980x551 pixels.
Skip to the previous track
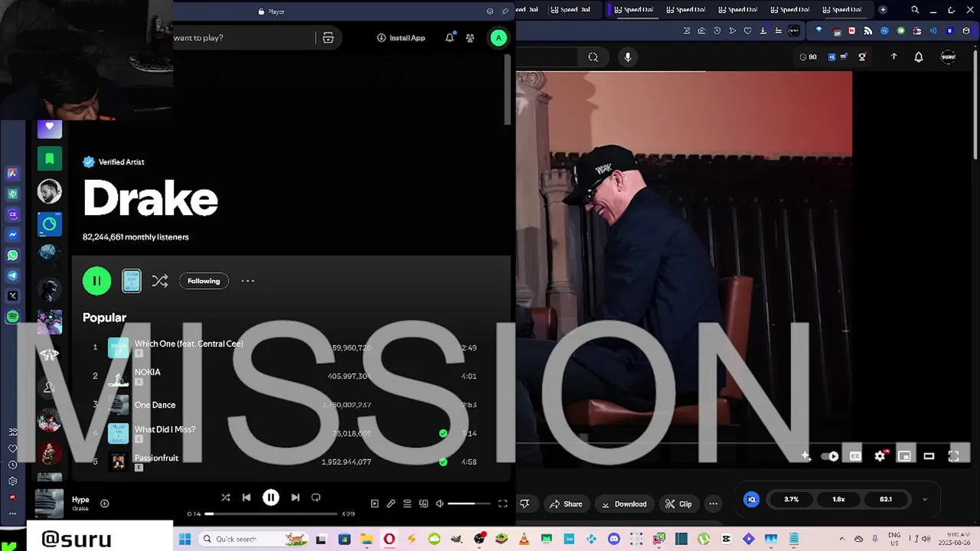(247, 497)
